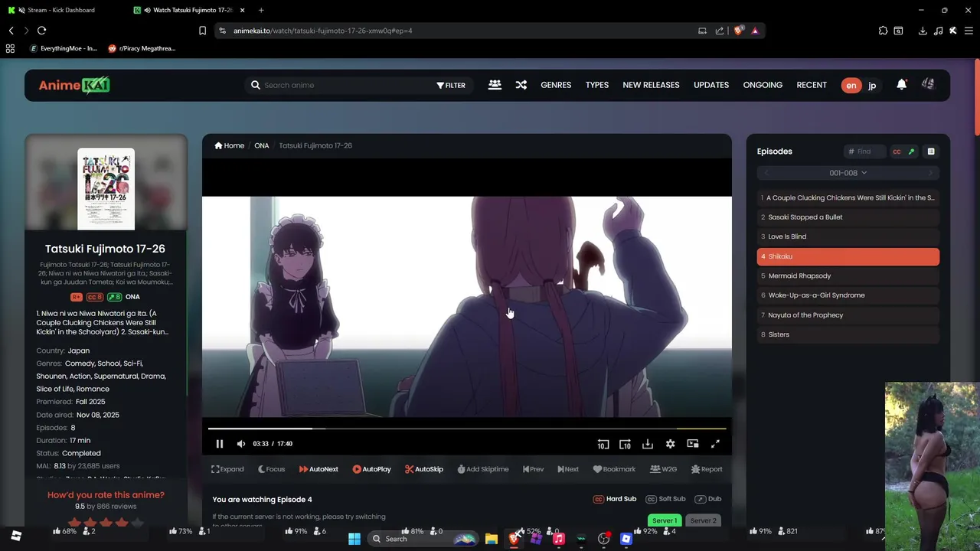Screen dimensions: 980x551
Task: Go to UPDATES page
Action: tap(711, 85)
